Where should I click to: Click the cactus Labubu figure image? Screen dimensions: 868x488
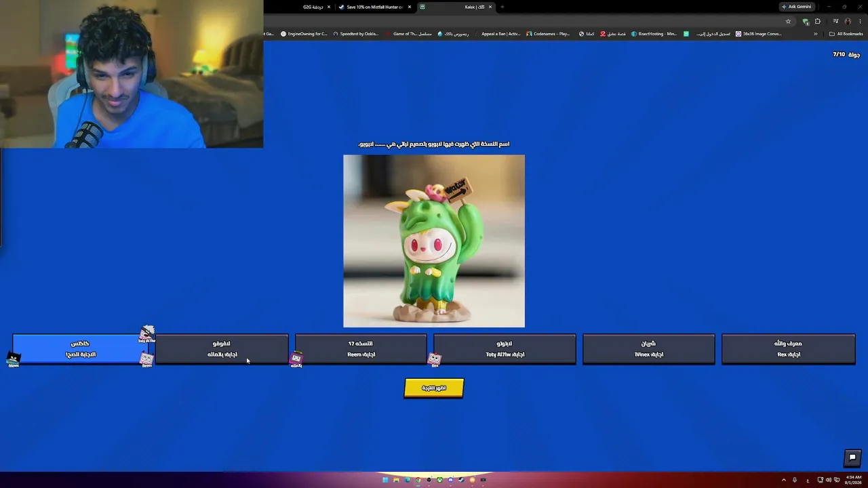click(x=434, y=241)
